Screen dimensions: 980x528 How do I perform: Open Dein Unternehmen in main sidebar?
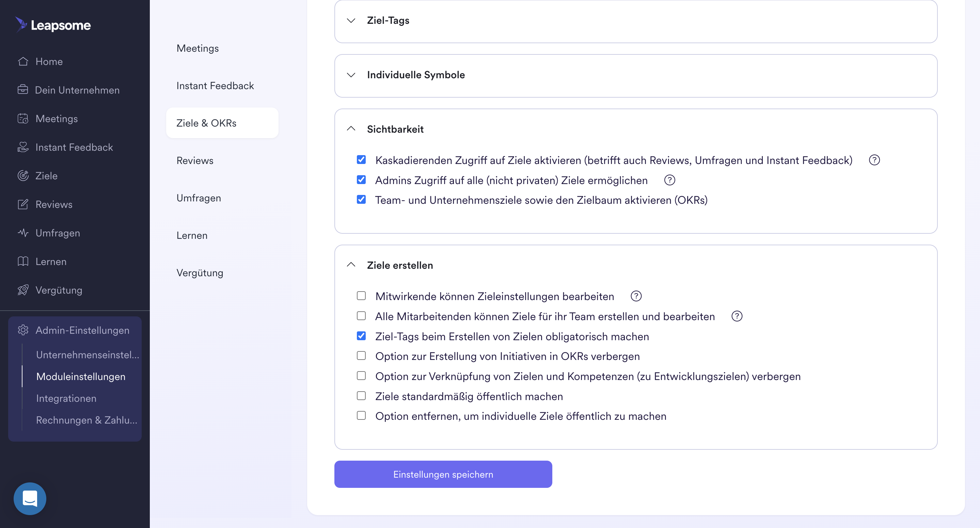[77, 90]
